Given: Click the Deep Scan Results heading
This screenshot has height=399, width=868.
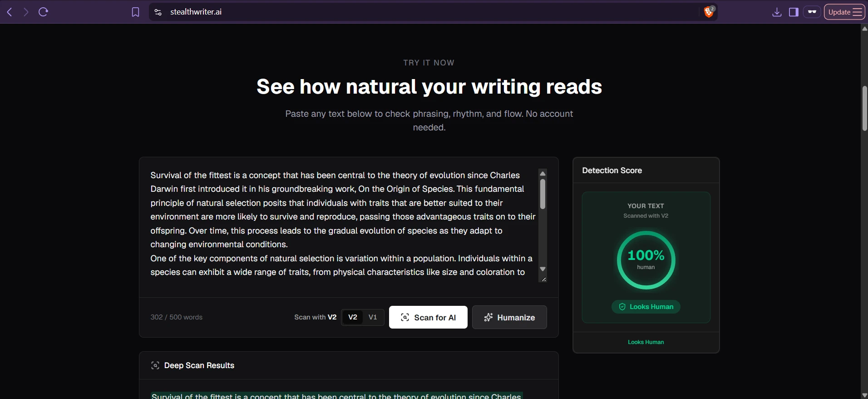Looking at the screenshot, I should click(x=199, y=365).
